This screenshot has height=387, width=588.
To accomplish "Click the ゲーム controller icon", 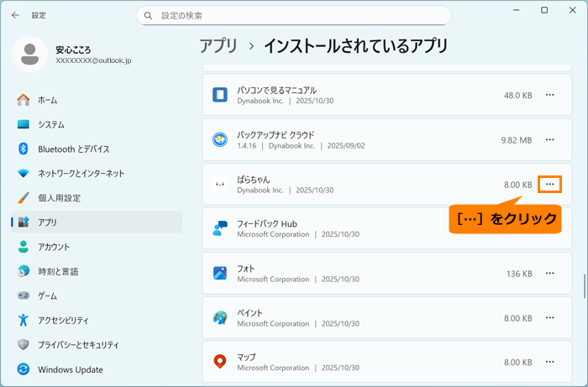I will [x=24, y=295].
